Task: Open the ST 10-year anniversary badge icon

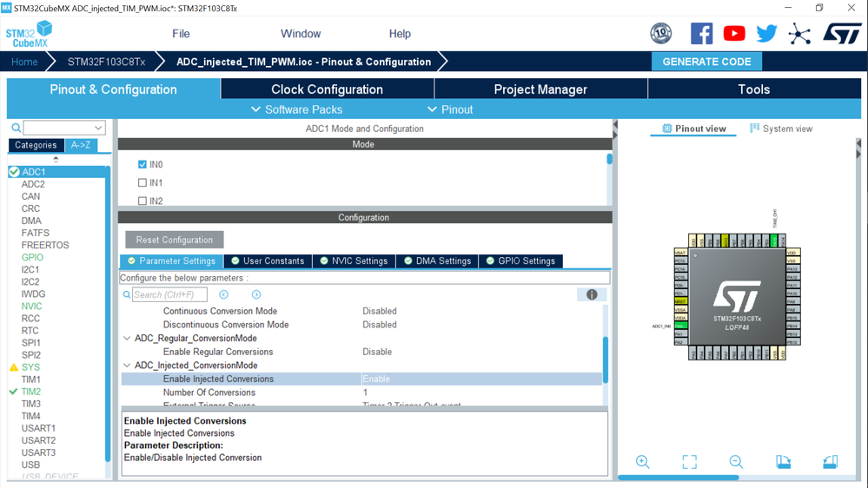Action: click(x=661, y=34)
